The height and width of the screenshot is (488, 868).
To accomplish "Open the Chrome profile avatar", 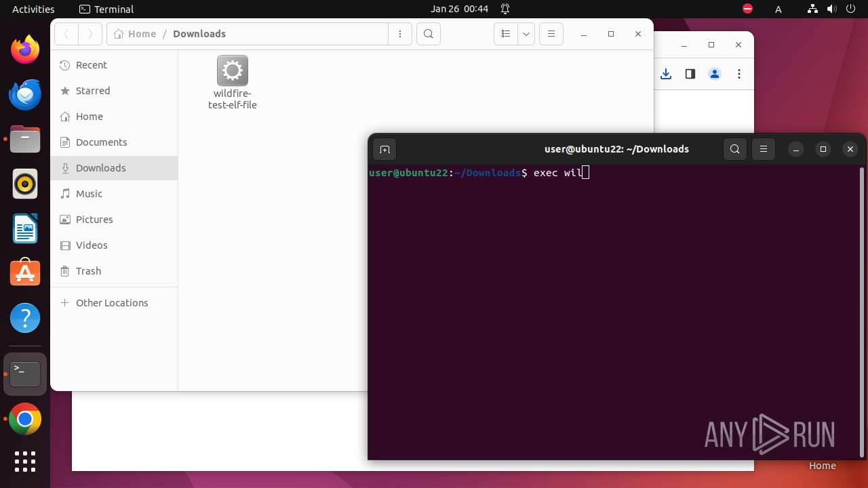I will (x=715, y=74).
